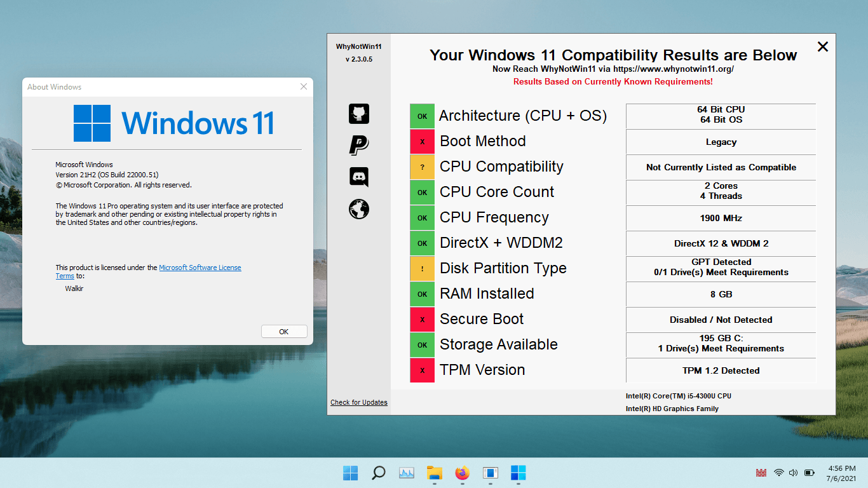Open battery tray icon
The height and width of the screenshot is (488, 868).
point(810,473)
